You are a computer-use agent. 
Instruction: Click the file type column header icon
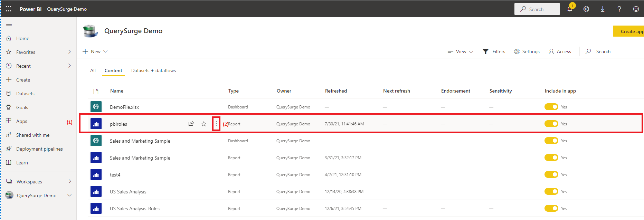point(96,91)
